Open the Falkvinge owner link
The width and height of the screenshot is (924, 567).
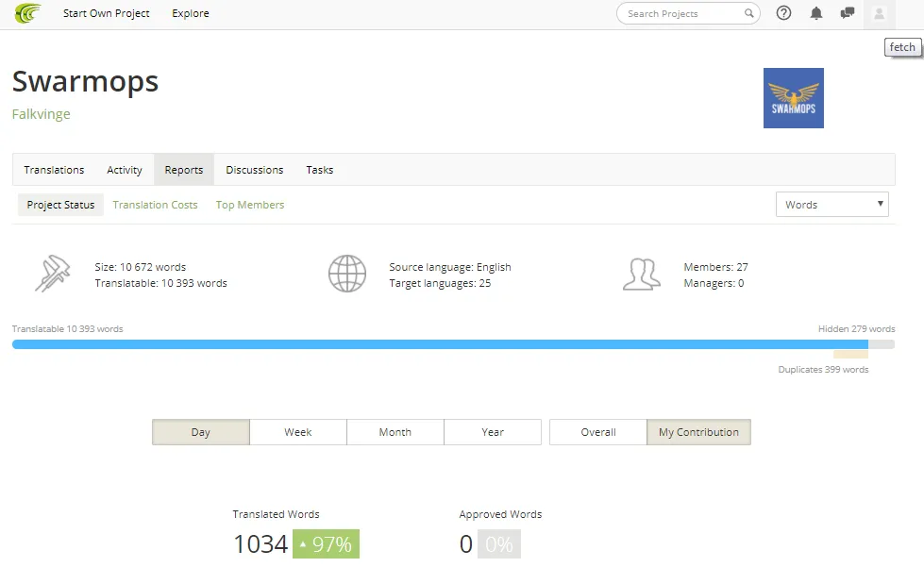42,114
